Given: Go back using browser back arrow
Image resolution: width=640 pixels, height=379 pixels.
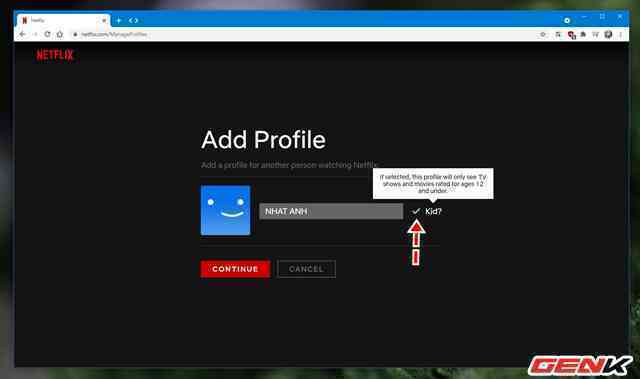Looking at the screenshot, I should coord(23,34).
